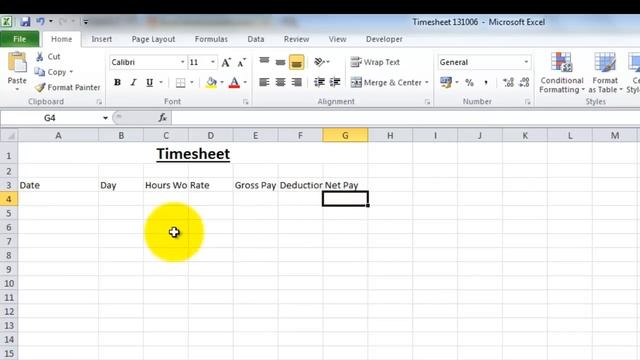Align text right
The image size is (640, 360).
point(297,82)
